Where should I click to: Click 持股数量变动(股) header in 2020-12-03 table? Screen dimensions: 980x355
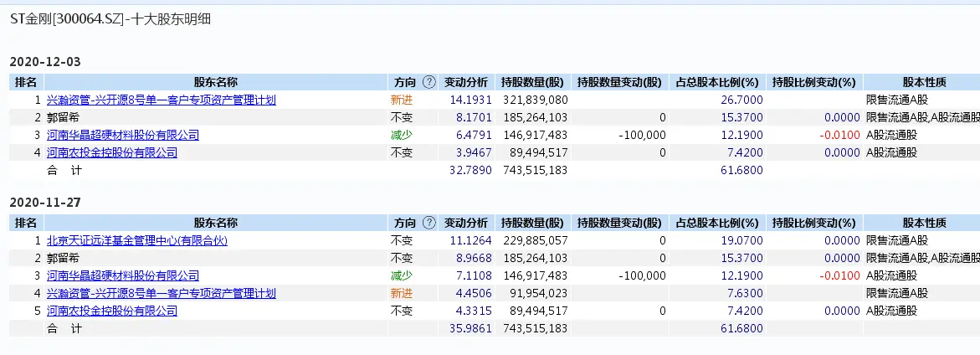point(619,82)
